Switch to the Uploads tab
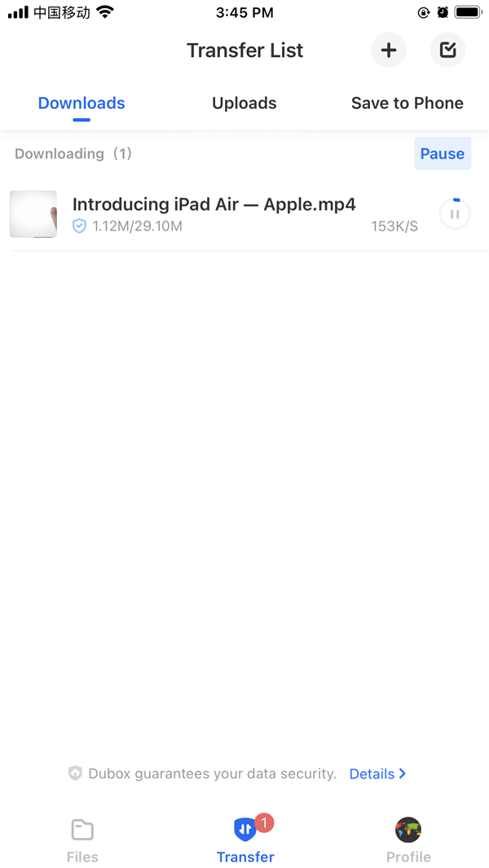 pos(244,103)
